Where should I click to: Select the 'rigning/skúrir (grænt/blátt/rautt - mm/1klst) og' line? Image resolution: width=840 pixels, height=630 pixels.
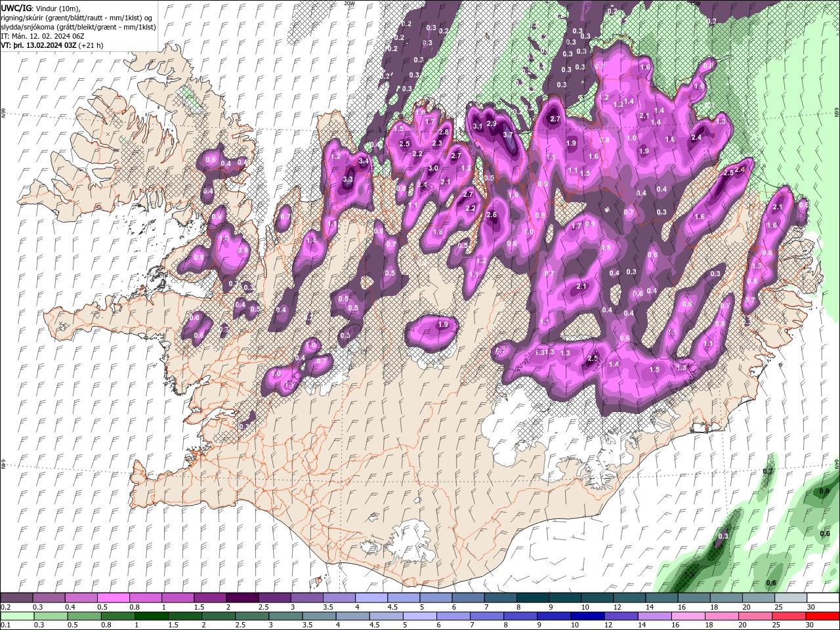tap(77, 18)
